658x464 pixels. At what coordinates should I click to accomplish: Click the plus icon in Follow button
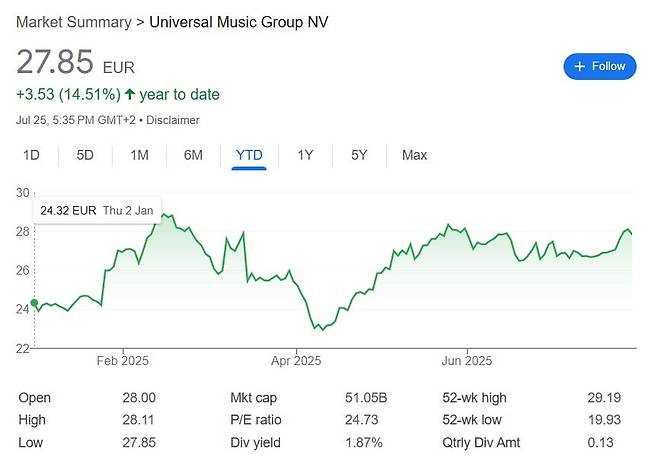[580, 66]
